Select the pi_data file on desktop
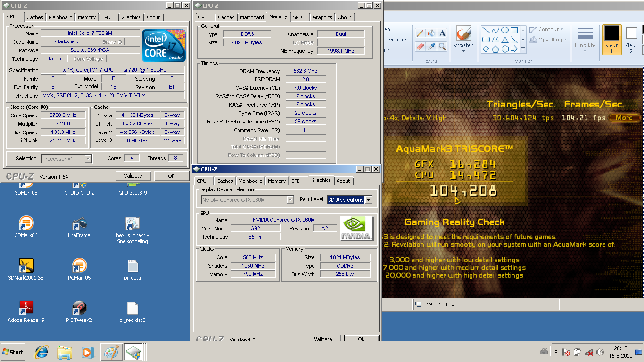644x362 pixels. click(132, 270)
